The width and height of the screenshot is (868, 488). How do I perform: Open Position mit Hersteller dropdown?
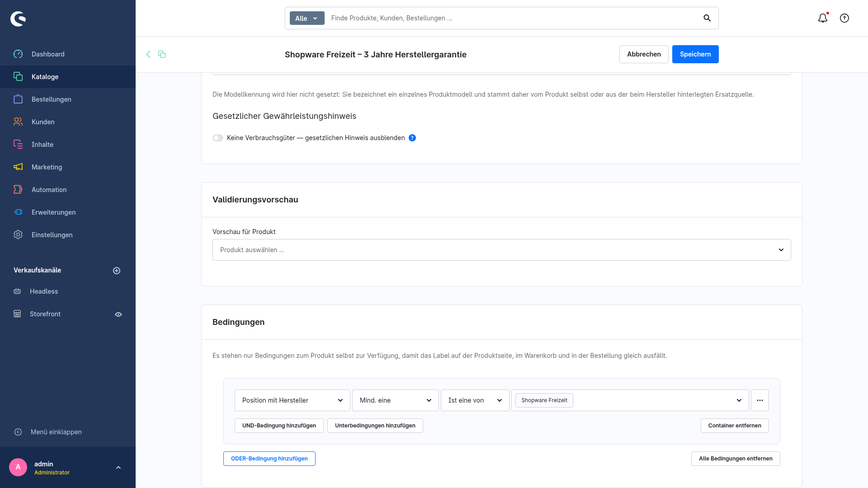(292, 400)
